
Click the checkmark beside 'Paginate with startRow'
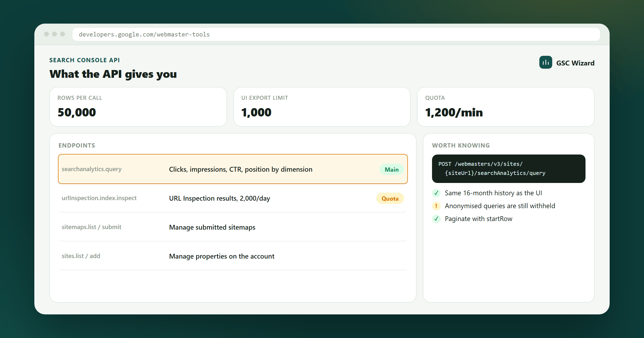click(x=436, y=219)
